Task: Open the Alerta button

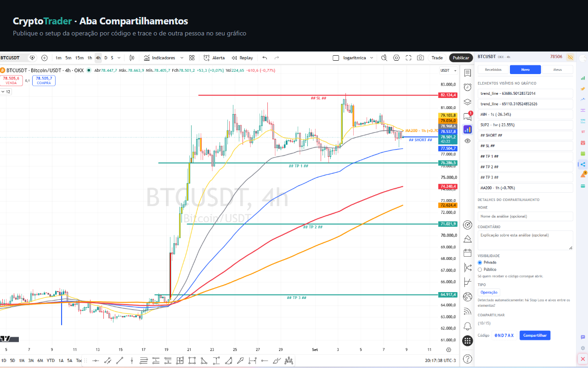Action: click(x=214, y=58)
